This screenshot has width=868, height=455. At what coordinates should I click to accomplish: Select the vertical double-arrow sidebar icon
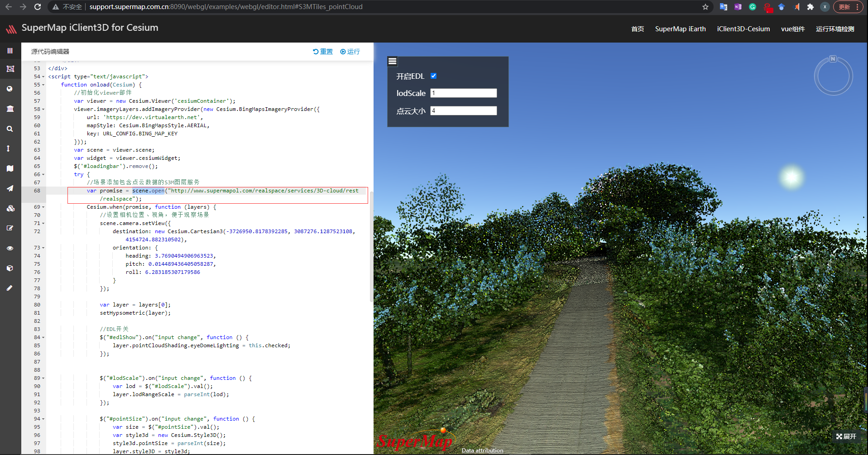8,148
